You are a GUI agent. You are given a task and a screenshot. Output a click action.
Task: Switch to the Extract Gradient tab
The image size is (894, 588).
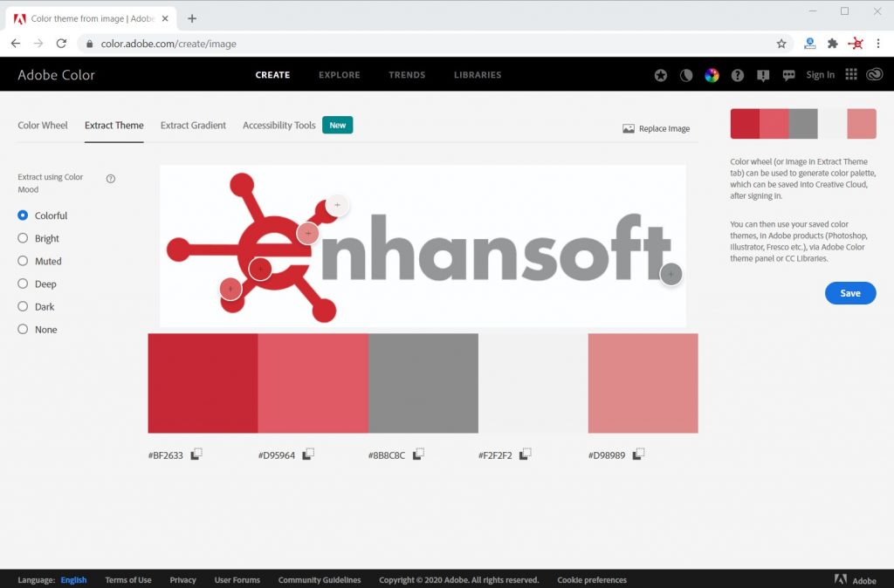(193, 126)
